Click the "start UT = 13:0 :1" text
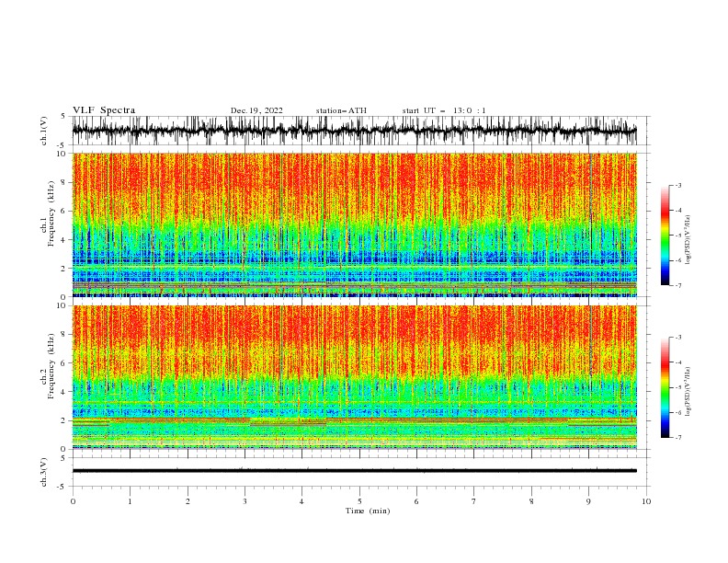This screenshot has width=728, height=563. pos(444,110)
